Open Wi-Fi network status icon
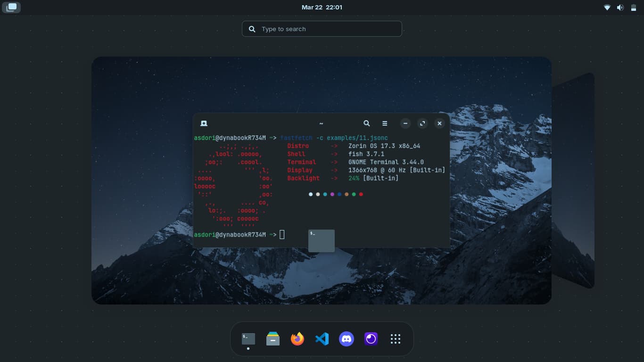Viewport: 644px width, 362px height. 607,8
